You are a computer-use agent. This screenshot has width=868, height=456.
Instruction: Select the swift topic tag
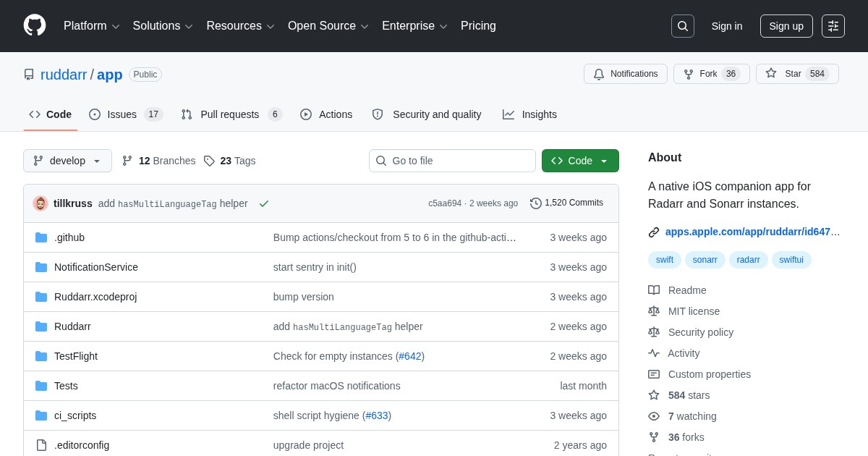[x=665, y=260]
